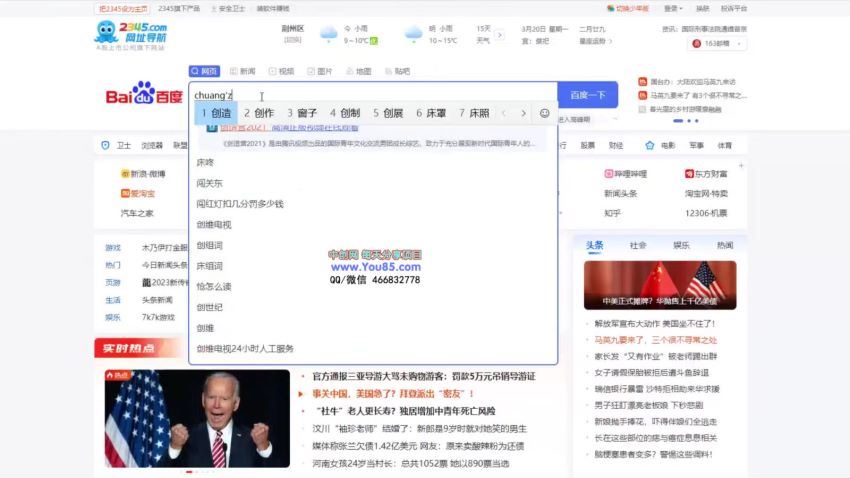Click the 军事 channel link
Screen dimensions: 850x478
pyautogui.click(x=697, y=145)
